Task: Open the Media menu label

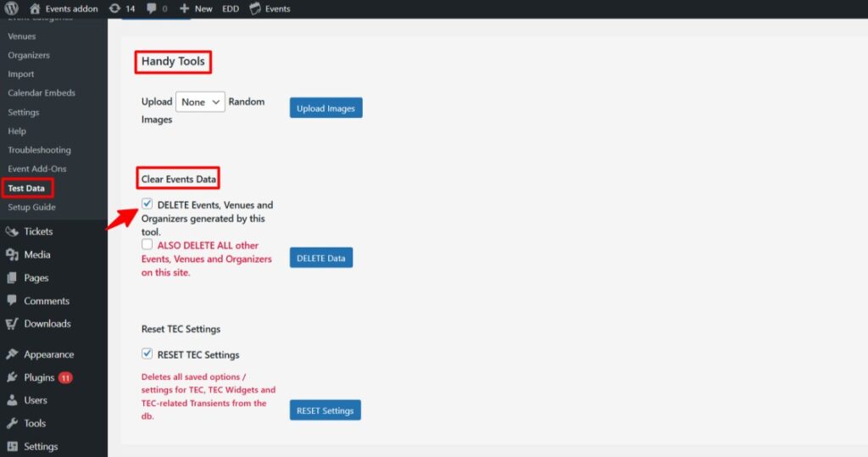Action: point(37,255)
